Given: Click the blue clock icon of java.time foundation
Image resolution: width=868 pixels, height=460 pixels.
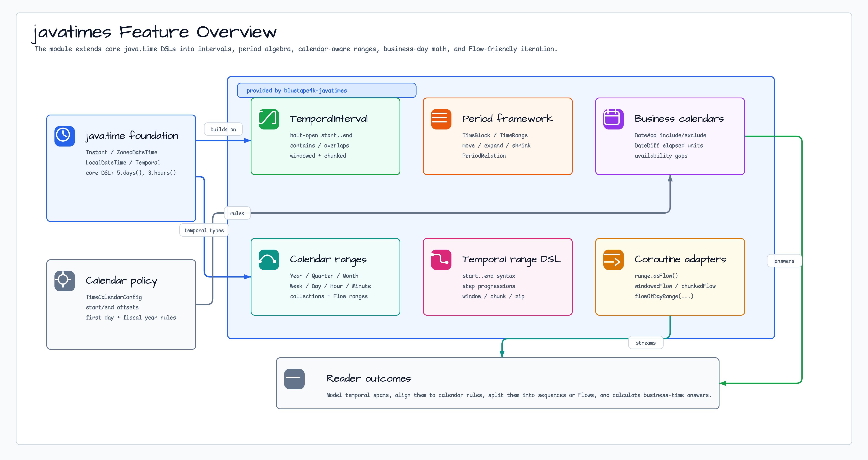Looking at the screenshot, I should point(64,136).
